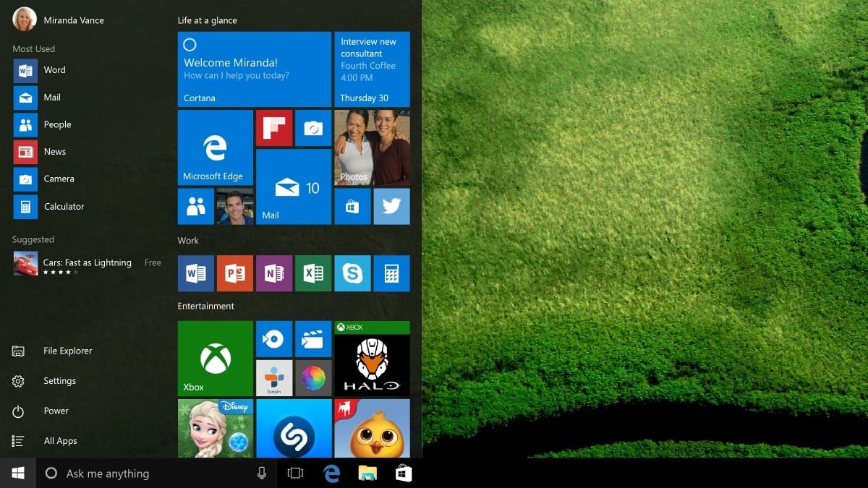Launch the Microsoft Edge tile

[x=216, y=147]
